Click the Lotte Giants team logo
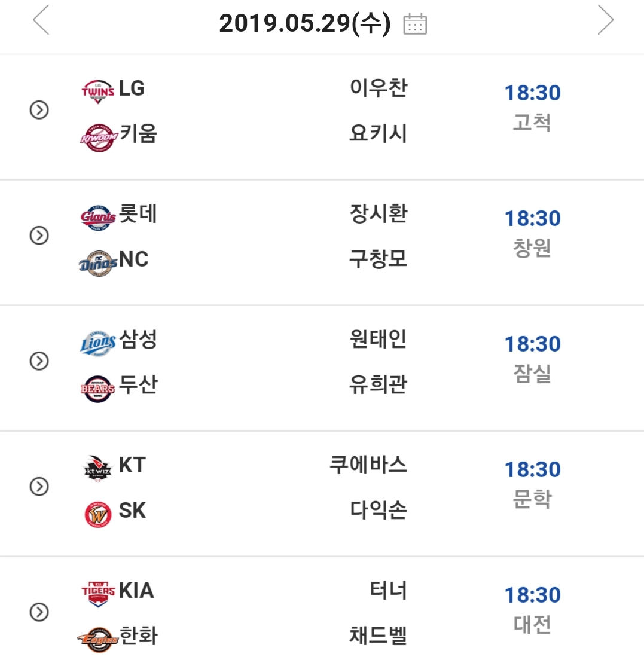The height and width of the screenshot is (666, 644). coord(97,217)
